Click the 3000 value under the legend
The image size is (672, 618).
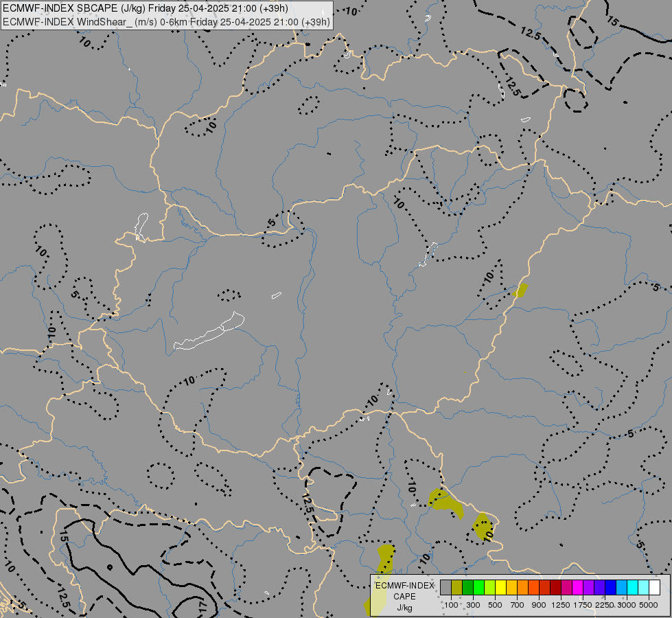click(627, 605)
